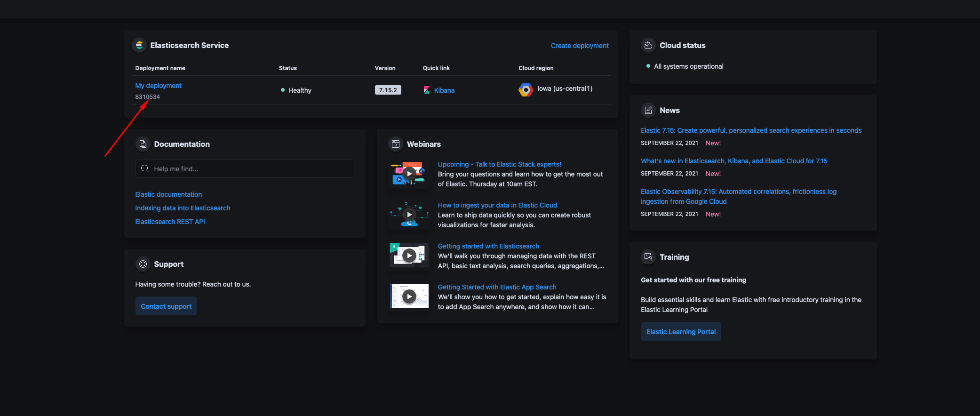The height and width of the screenshot is (416, 980).
Task: Open My deployment
Action: (x=158, y=86)
